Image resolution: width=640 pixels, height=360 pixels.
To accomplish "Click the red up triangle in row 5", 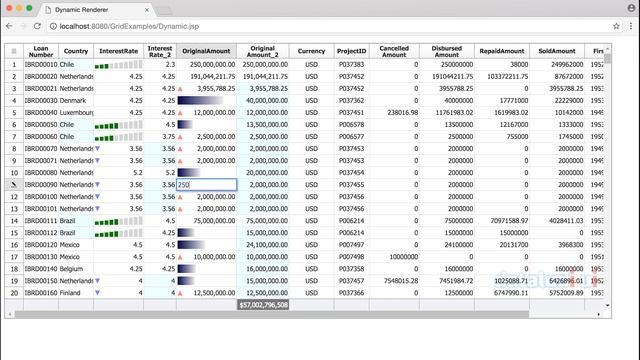I will click(180, 113).
